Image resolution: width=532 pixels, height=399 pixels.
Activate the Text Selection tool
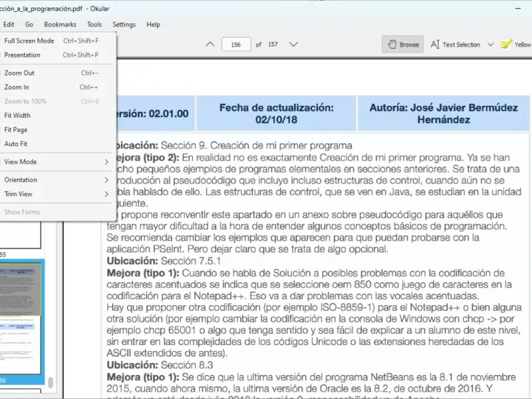pyautogui.click(x=456, y=45)
